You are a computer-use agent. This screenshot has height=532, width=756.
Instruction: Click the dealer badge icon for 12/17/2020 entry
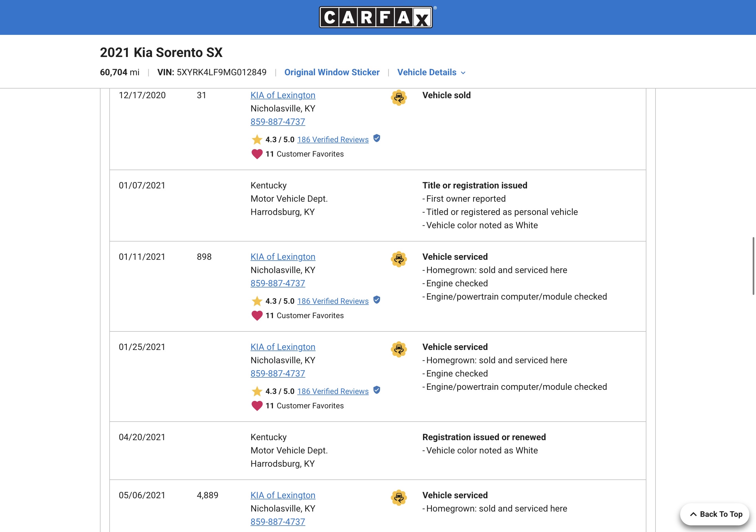point(399,98)
